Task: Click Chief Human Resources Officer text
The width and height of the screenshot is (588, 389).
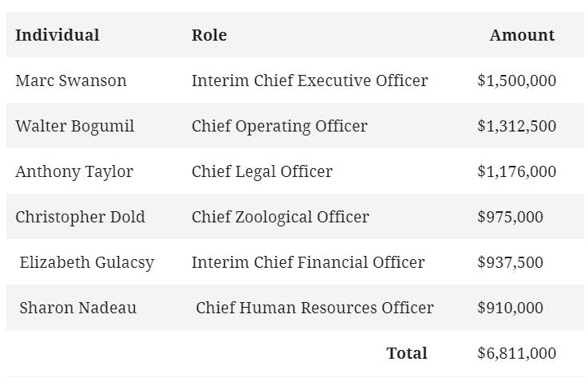Action: 314,308
